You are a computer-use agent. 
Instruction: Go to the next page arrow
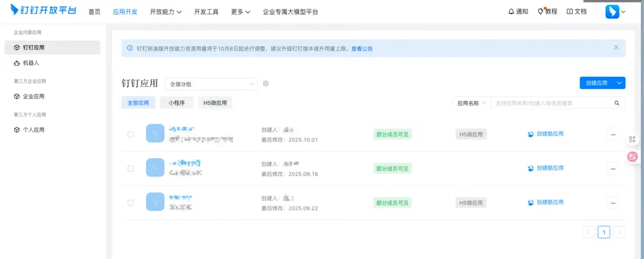tap(619, 232)
